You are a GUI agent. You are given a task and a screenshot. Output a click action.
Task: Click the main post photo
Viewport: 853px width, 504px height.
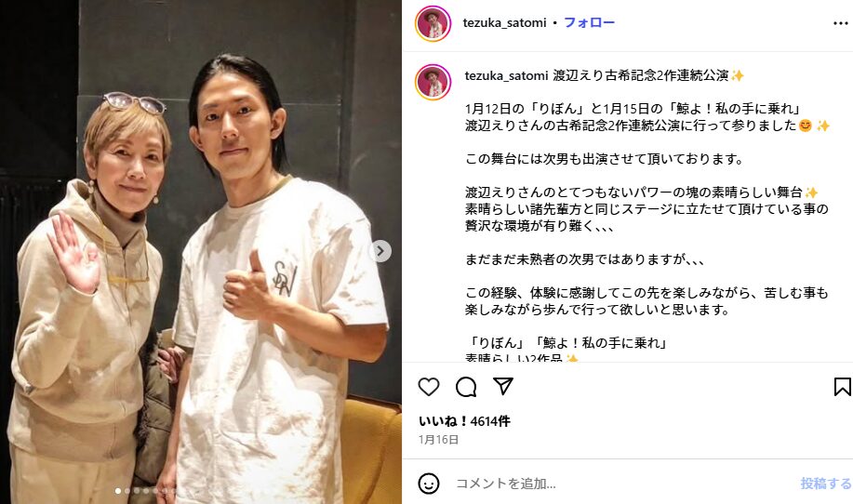click(201, 252)
